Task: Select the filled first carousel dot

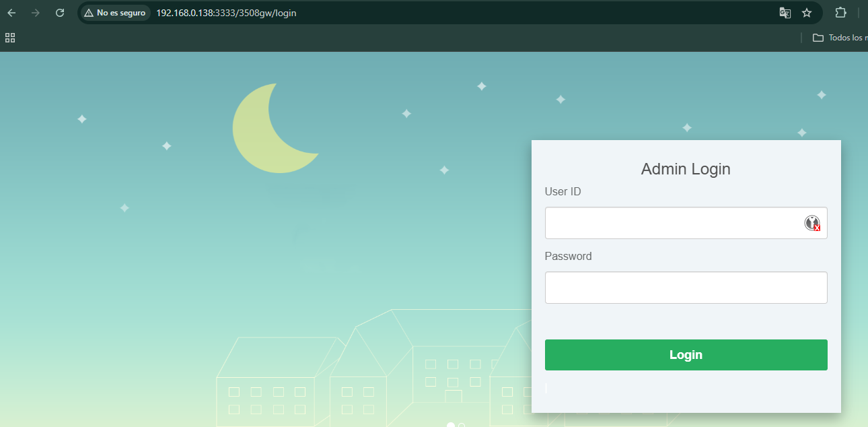Action: [x=451, y=425]
